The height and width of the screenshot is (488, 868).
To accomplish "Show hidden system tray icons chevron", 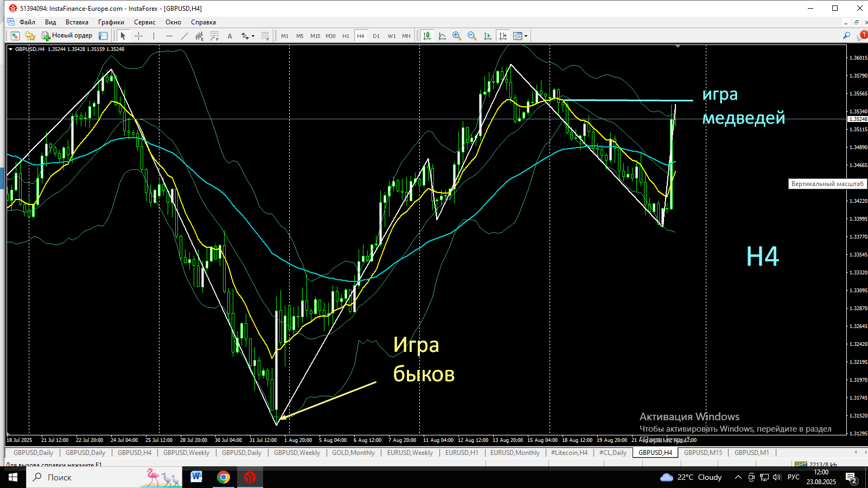I will (738, 477).
